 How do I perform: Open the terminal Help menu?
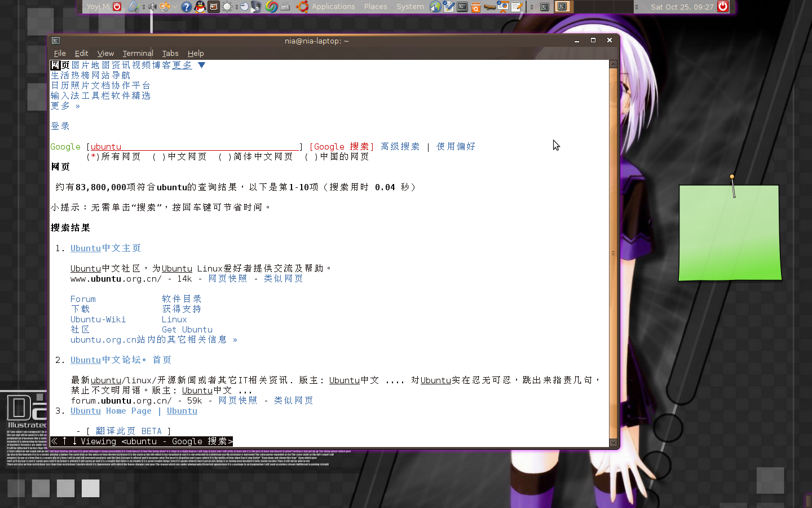pos(196,53)
